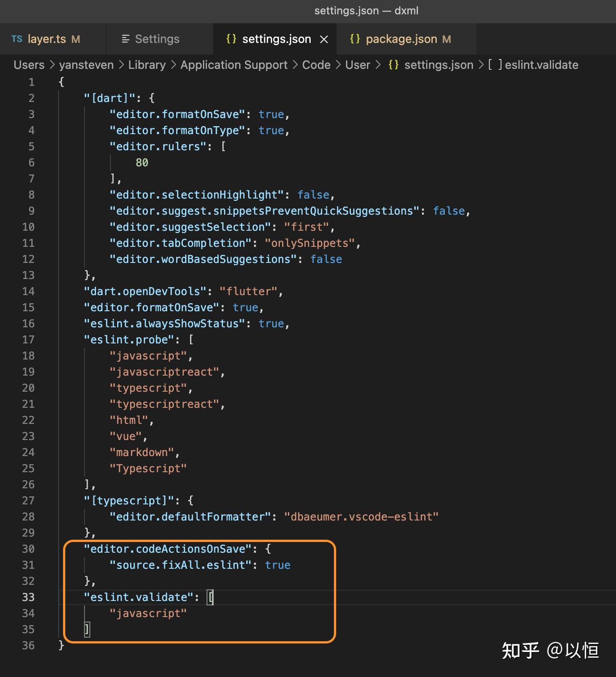Screen dimensions: 616x677
Task: Select line number 33 in the gutter
Action: (28, 597)
